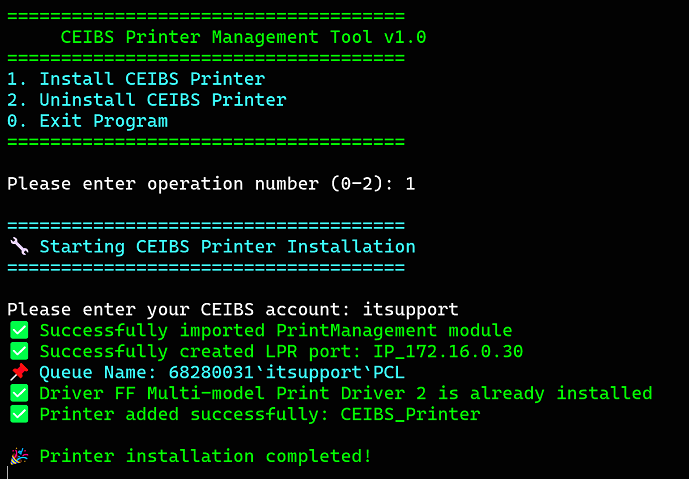Screen dimensions: 689x479
Task: Click the party popper icon
Action: click(19, 456)
